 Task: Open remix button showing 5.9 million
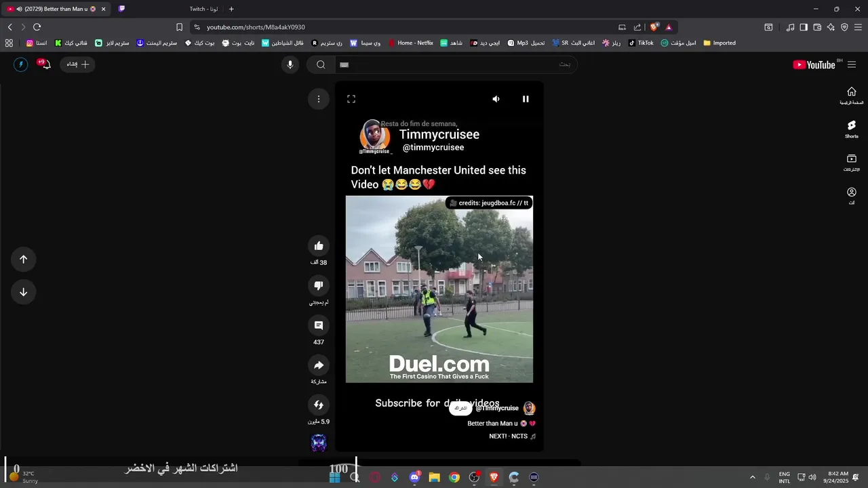coord(319,405)
